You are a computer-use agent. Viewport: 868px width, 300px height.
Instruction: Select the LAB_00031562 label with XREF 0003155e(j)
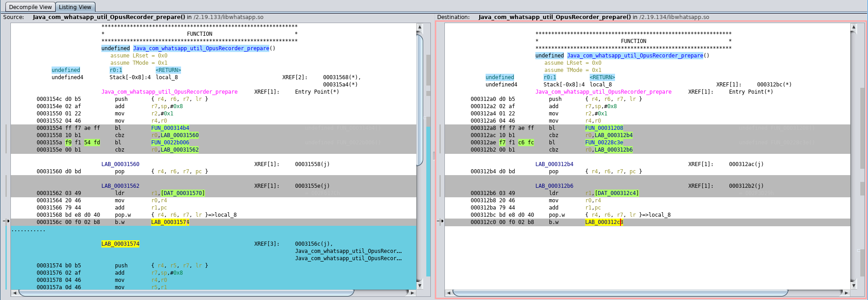tap(120, 186)
